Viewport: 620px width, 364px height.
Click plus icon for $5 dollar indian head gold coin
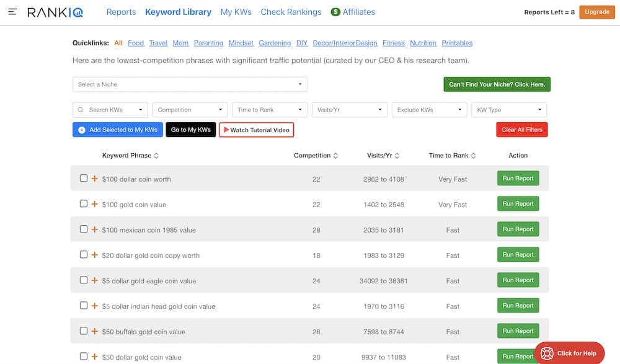(94, 306)
